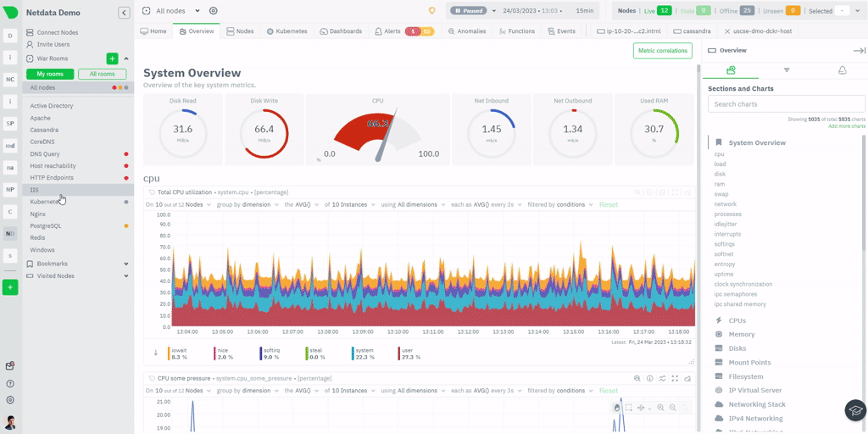
Task: Click the green plus button at sidebar bottom
Action: (x=10, y=287)
